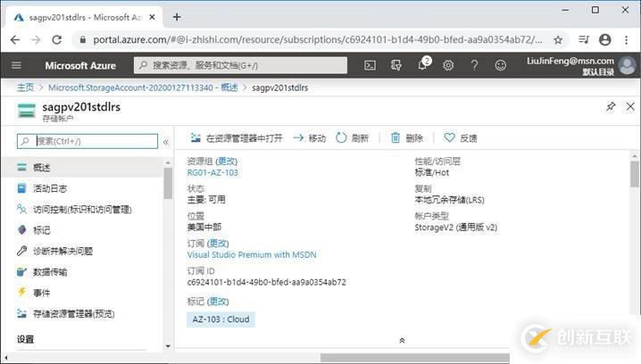
Task: Launch Cloud Shell from the top bar
Action: pyautogui.click(x=370, y=65)
